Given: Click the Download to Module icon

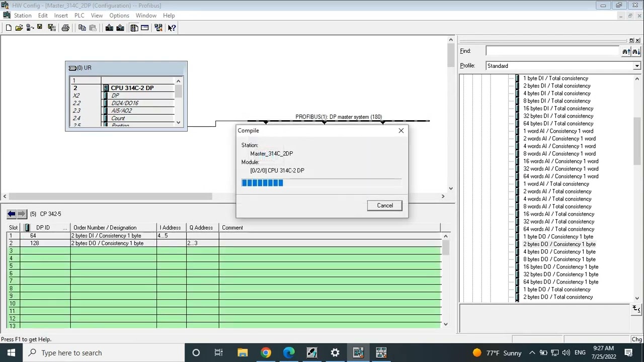Looking at the screenshot, I should (109, 28).
